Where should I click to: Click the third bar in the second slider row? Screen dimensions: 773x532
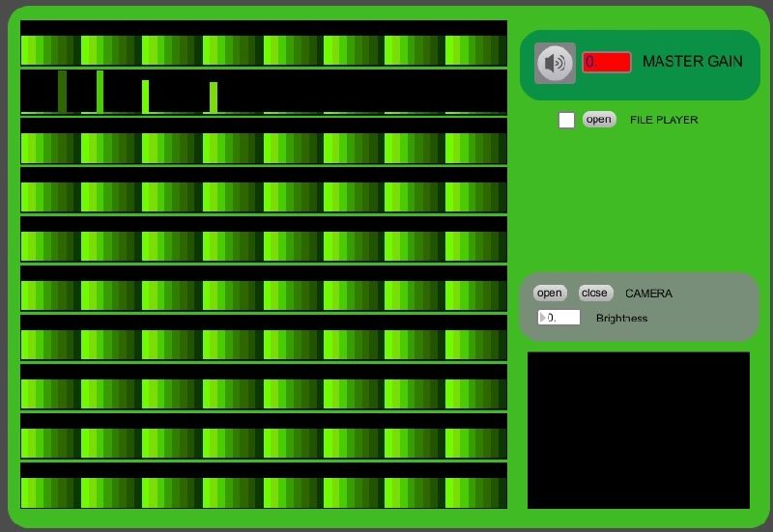pyautogui.click(x=146, y=97)
